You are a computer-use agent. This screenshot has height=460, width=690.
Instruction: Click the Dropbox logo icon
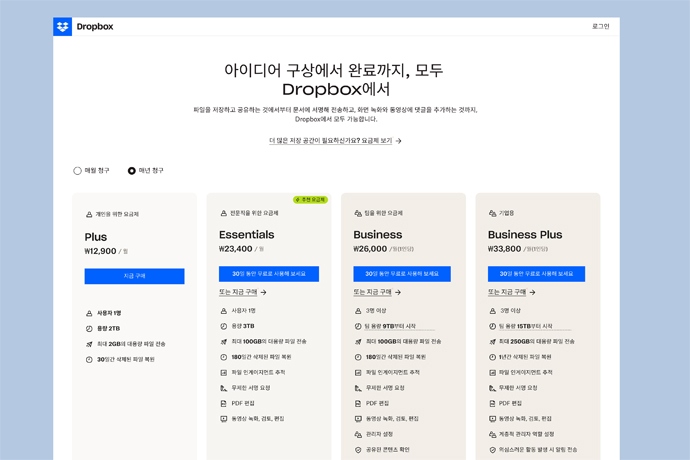(62, 27)
